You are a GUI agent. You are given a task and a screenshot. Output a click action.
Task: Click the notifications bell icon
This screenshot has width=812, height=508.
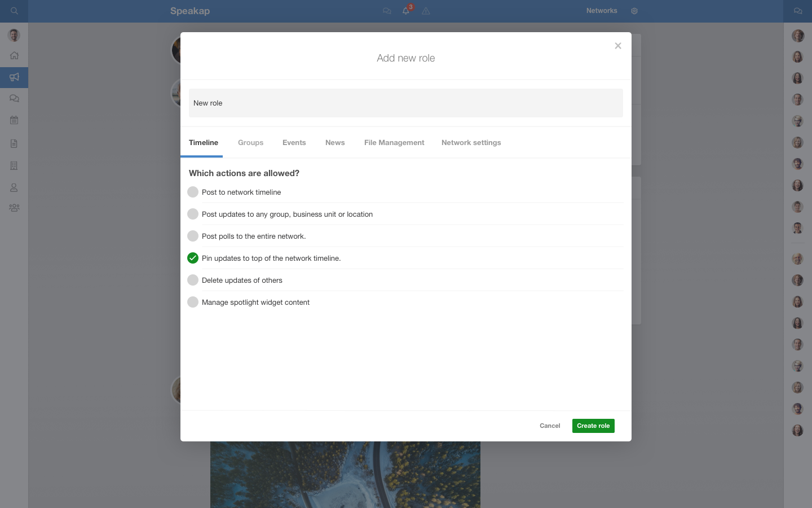coord(405,11)
